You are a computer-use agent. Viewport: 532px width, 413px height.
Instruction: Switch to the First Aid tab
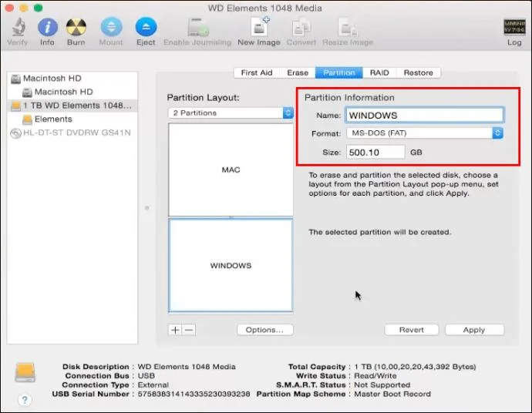(257, 72)
